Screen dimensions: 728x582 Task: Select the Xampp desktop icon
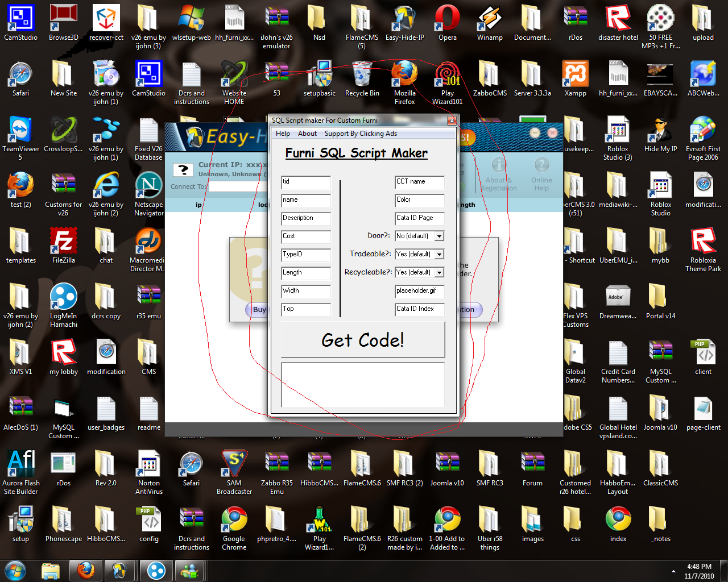(x=575, y=80)
